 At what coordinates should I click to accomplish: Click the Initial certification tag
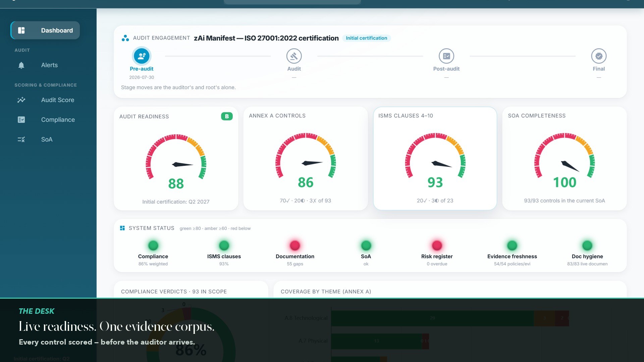pos(366,38)
